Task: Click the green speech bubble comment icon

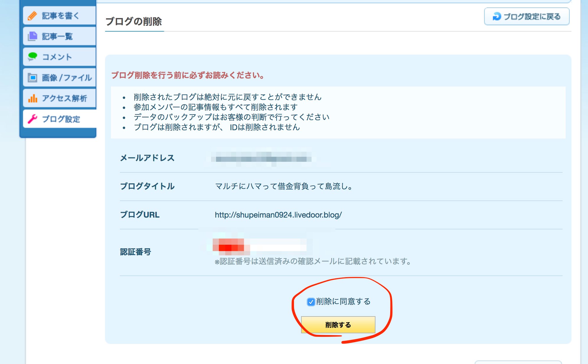Action: pyautogui.click(x=32, y=56)
